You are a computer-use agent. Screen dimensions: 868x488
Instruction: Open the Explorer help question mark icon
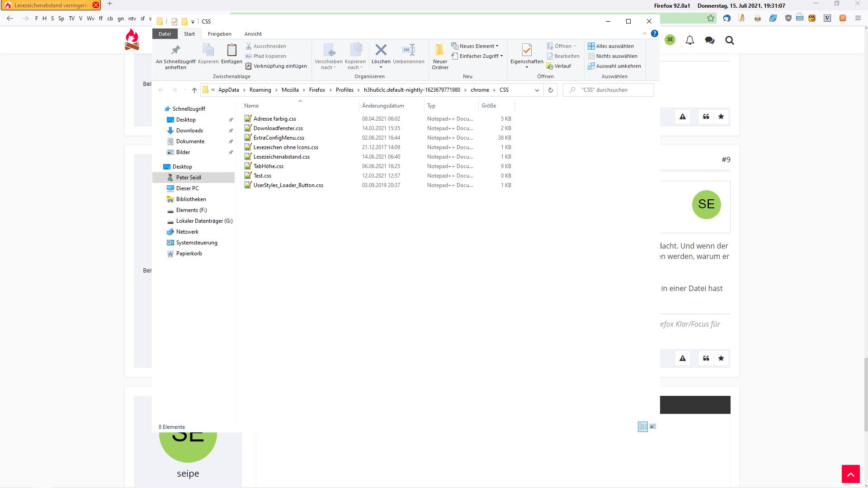point(654,33)
